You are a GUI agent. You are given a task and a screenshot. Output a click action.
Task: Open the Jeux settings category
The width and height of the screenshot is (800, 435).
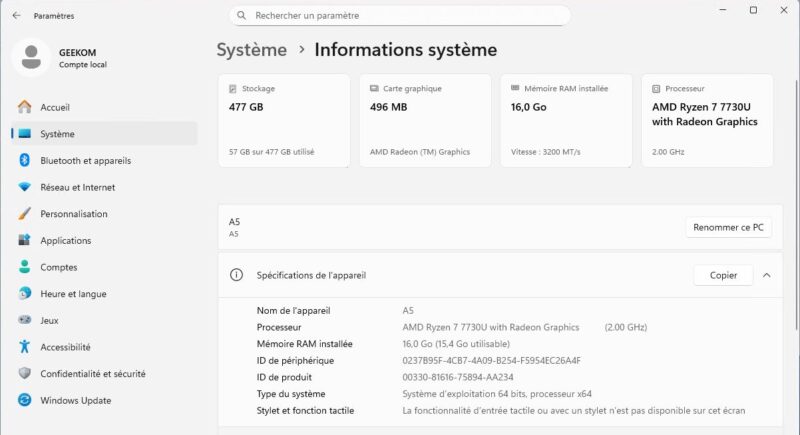click(x=104, y=320)
